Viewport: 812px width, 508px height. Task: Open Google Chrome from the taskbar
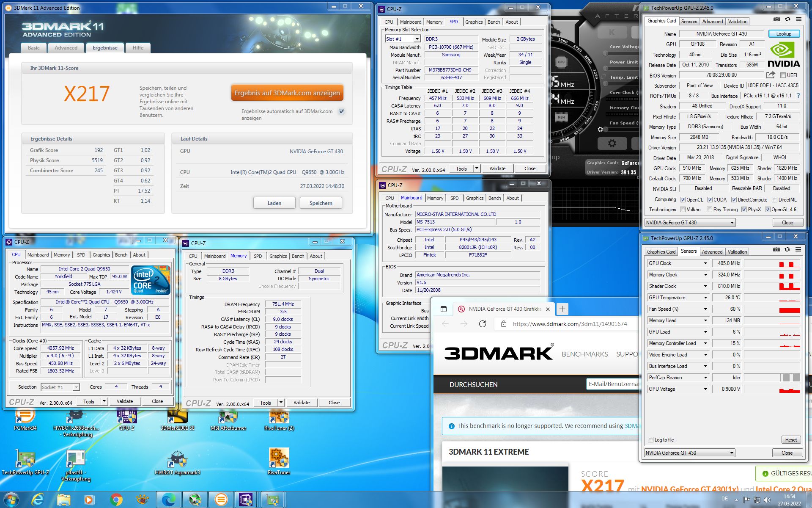[116, 500]
